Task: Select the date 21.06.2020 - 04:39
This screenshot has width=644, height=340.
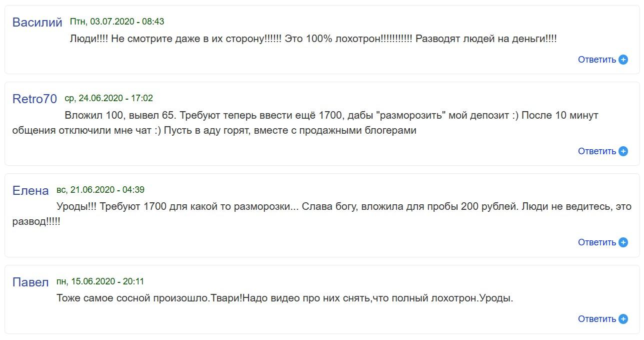Action: (100, 190)
